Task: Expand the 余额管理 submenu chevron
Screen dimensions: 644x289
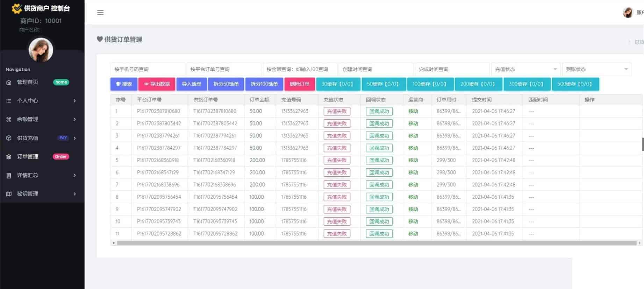Action: pyautogui.click(x=74, y=119)
